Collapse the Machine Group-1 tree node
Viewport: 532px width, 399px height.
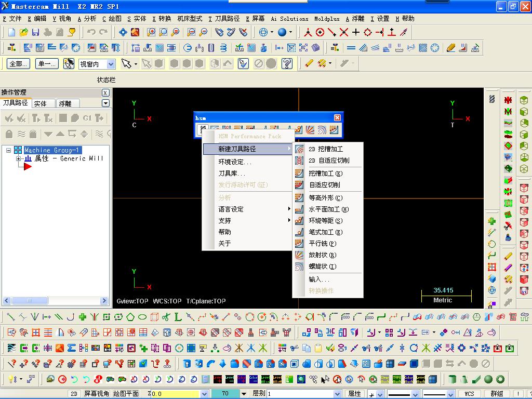point(8,150)
